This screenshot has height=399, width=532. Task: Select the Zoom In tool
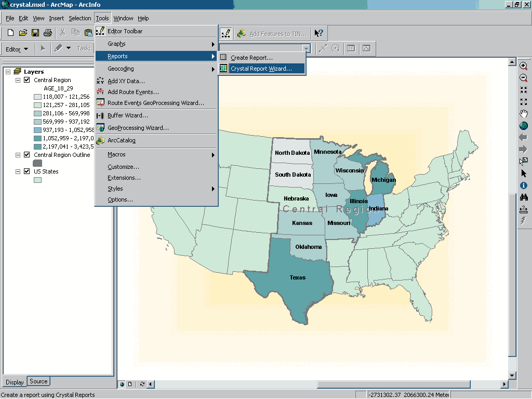524,66
